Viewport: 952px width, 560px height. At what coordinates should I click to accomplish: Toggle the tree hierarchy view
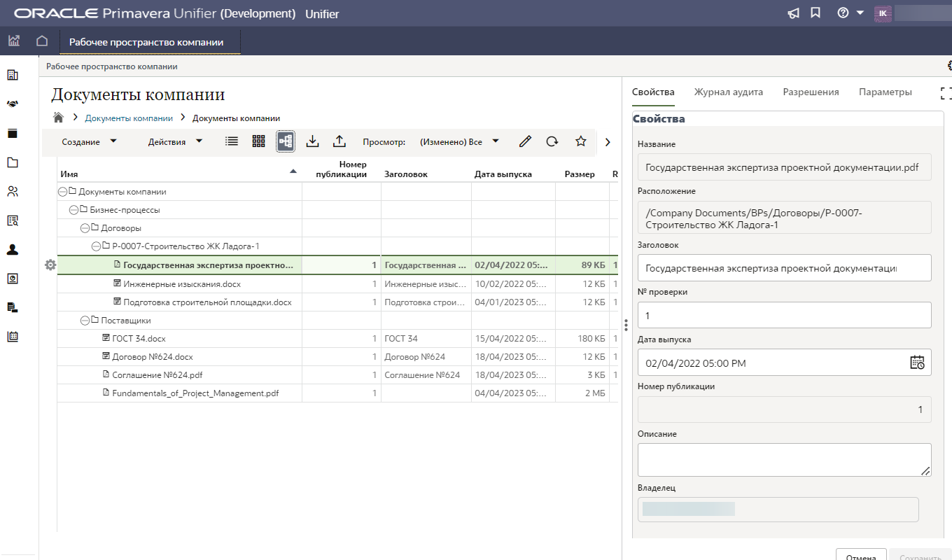point(286,141)
